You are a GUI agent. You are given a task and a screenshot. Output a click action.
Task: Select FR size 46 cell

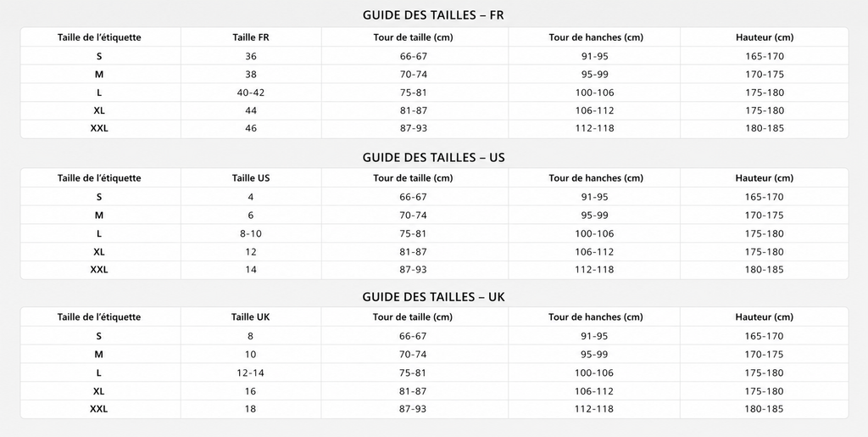click(x=251, y=128)
